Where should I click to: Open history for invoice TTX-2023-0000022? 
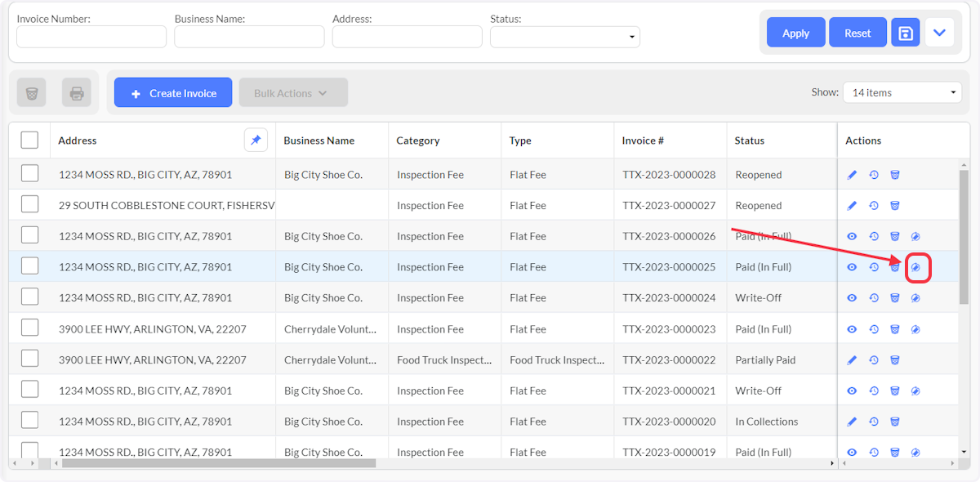[873, 360]
